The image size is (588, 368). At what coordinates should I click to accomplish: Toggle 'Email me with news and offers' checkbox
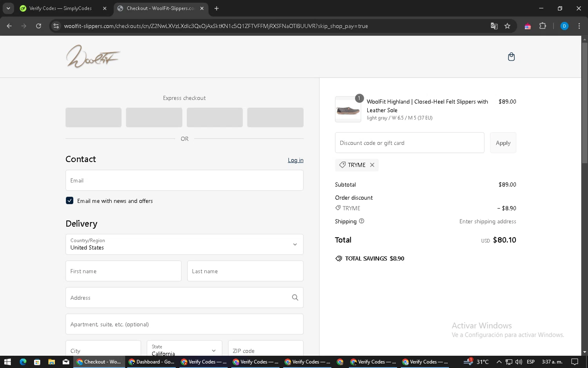(x=69, y=200)
